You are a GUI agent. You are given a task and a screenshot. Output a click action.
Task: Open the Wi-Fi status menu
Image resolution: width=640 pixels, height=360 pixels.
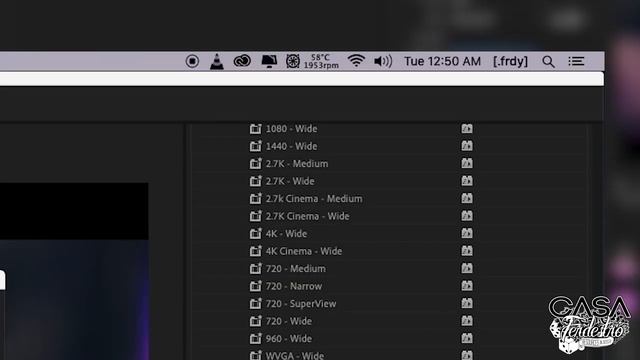pos(356,61)
